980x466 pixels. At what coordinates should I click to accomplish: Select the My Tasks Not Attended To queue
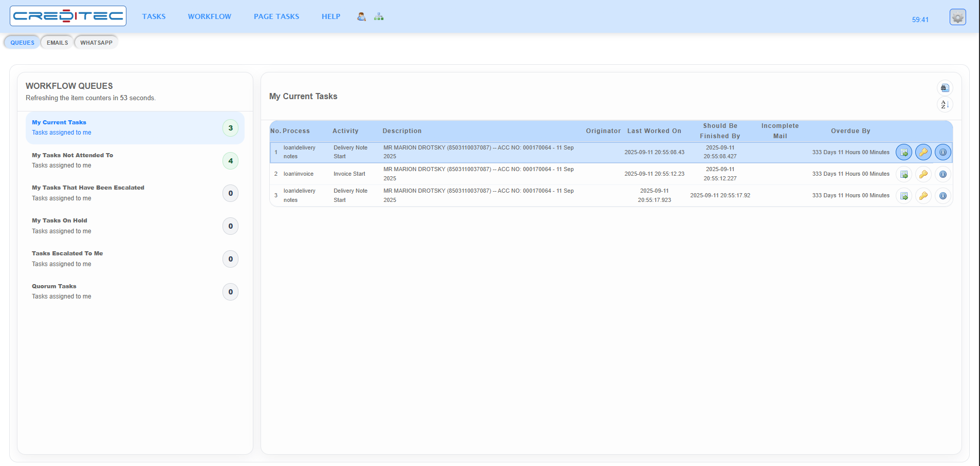tap(135, 160)
